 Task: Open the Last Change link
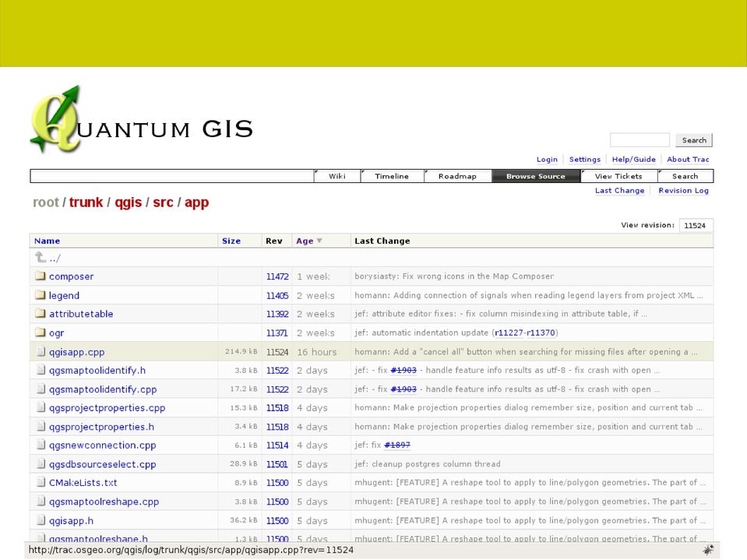tap(619, 191)
